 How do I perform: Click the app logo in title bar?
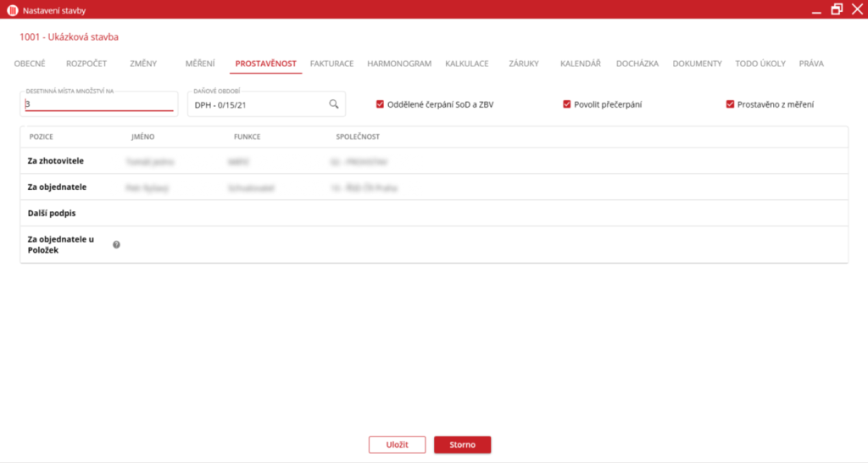tap(12, 10)
